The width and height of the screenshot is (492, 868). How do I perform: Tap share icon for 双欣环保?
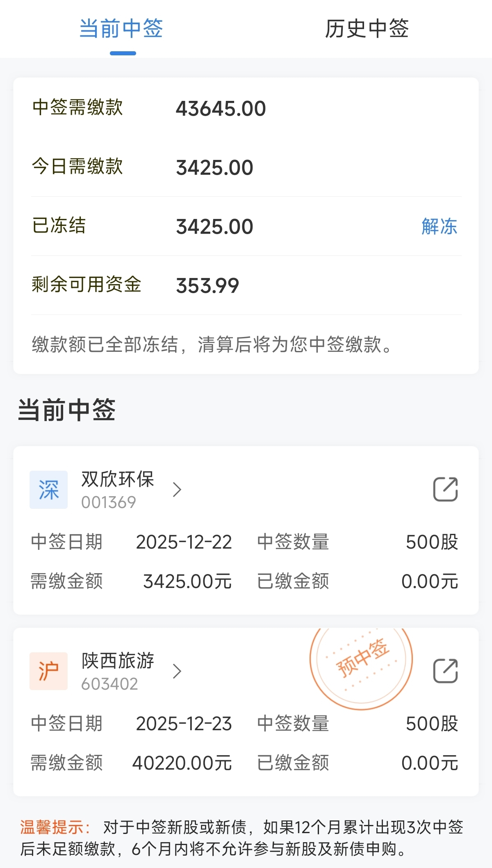(x=445, y=489)
